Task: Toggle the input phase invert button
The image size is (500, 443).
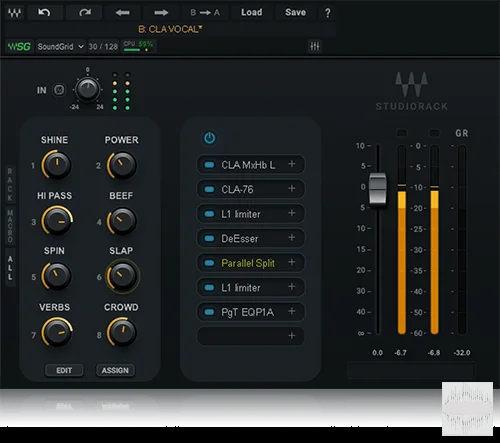Action: click(x=59, y=90)
